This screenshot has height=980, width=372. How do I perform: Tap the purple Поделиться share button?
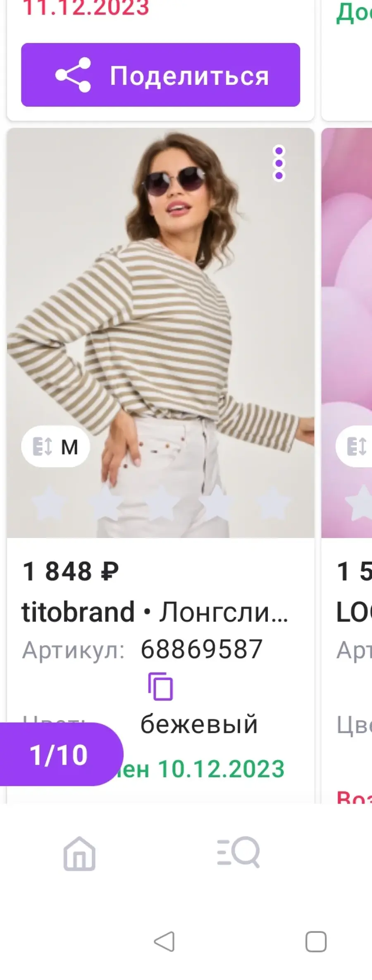click(160, 75)
